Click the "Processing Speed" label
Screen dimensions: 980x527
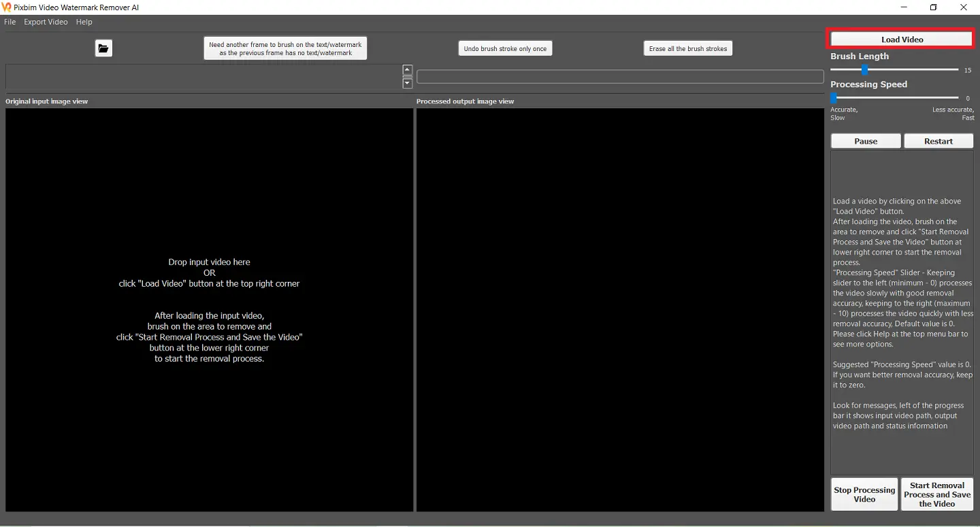tap(868, 84)
